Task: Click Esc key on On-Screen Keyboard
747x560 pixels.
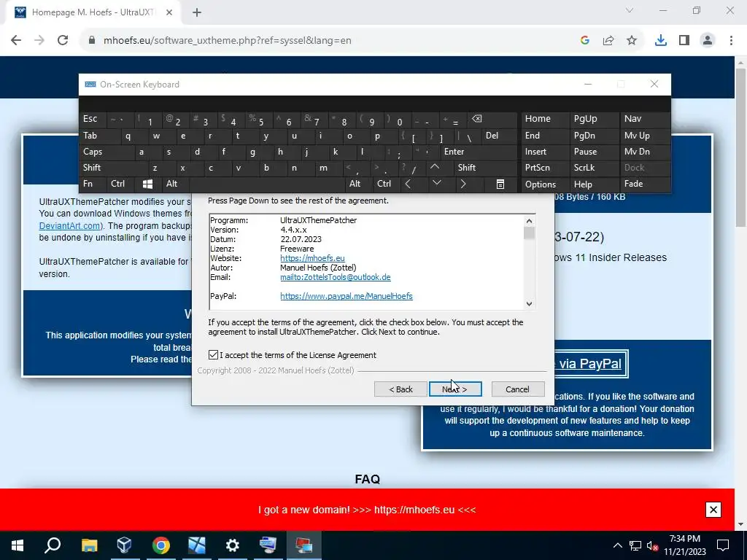Action: tap(94, 119)
